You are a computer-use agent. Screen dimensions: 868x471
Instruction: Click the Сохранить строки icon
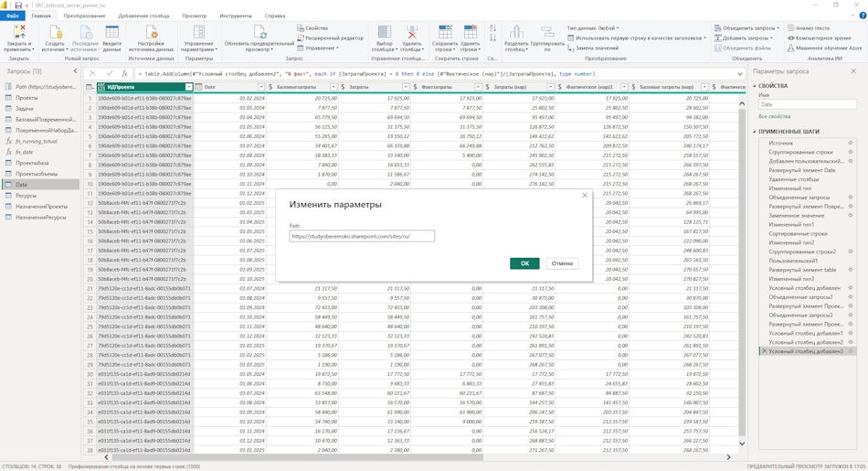pyautogui.click(x=445, y=32)
